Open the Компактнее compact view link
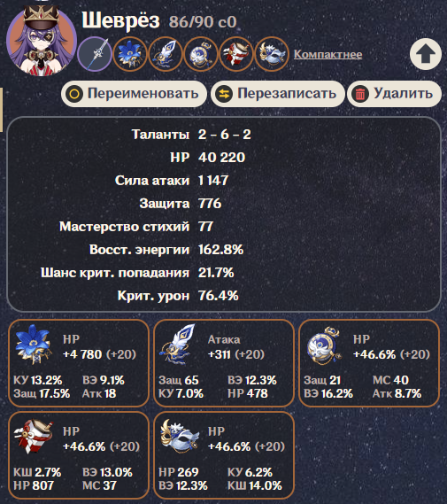447x504 pixels. (328, 54)
